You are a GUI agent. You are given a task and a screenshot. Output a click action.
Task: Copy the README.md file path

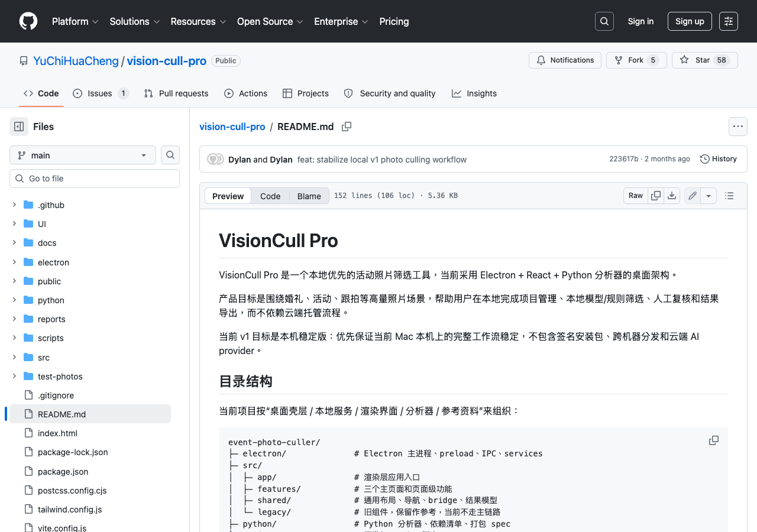click(347, 126)
